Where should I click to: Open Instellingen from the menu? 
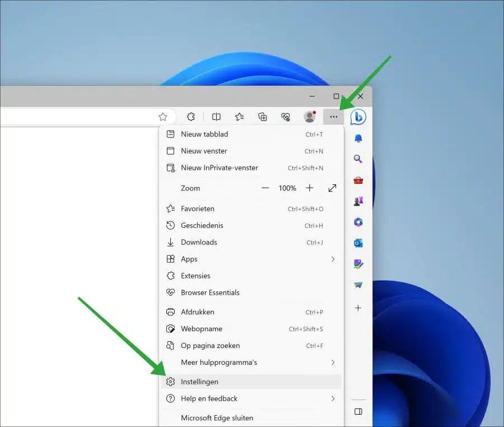[251, 382]
